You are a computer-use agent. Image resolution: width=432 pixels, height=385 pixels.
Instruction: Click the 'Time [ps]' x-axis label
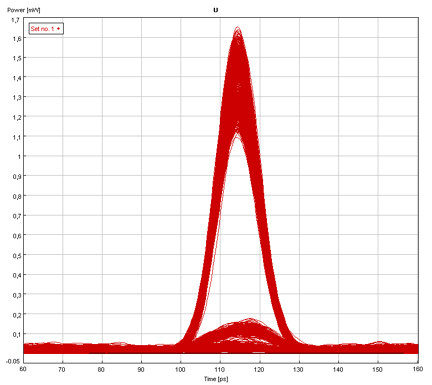pyautogui.click(x=216, y=379)
